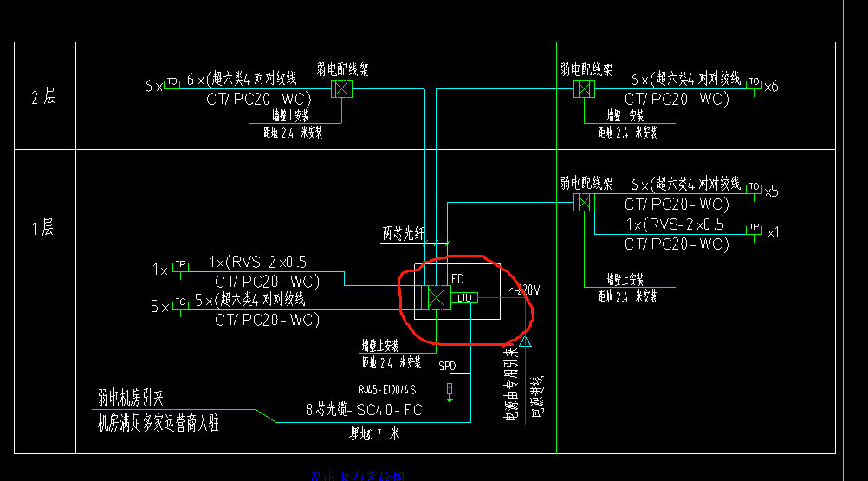Click the 距地2.4米安装 note below the FD box
Screen dimensions: 868x481
(392, 363)
